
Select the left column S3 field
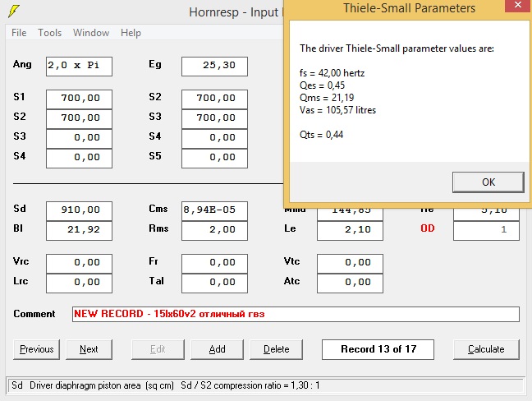tap(79, 139)
